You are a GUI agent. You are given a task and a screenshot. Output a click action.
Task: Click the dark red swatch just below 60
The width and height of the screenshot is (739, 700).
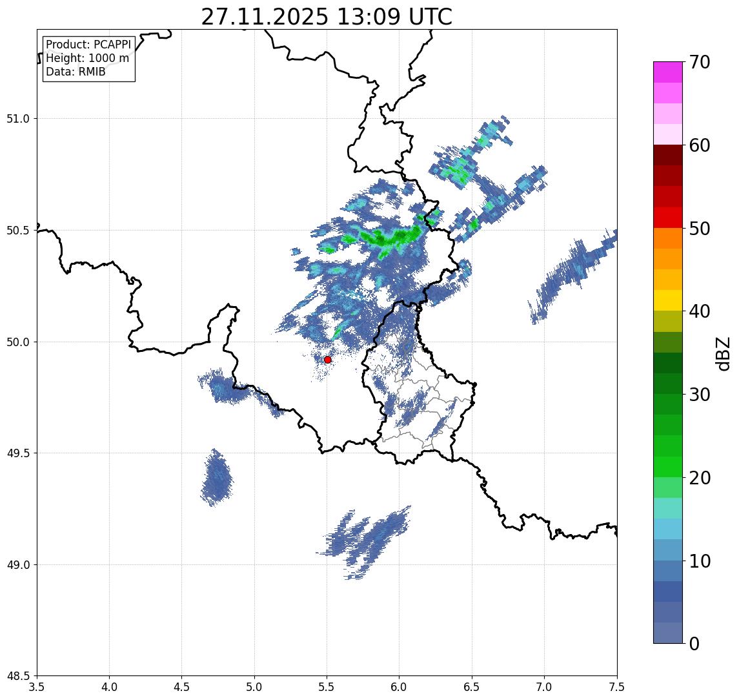(668, 155)
